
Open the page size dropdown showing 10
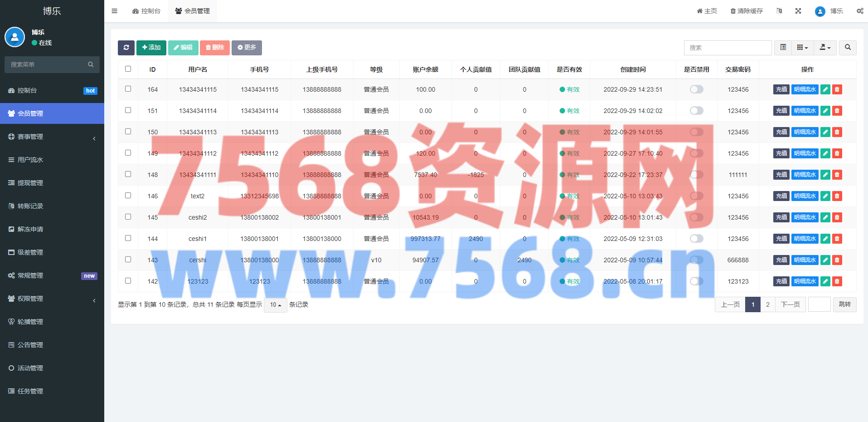coord(276,305)
